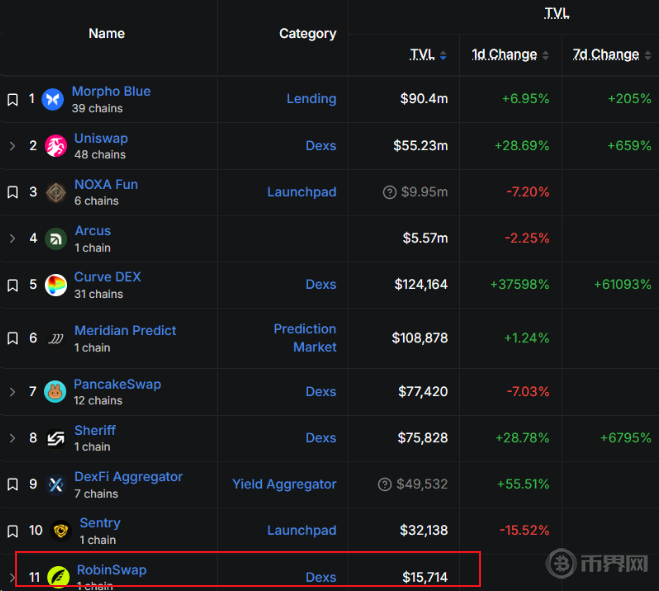
Task: Open Launchpad category in Sentry row
Action: pyautogui.click(x=302, y=530)
